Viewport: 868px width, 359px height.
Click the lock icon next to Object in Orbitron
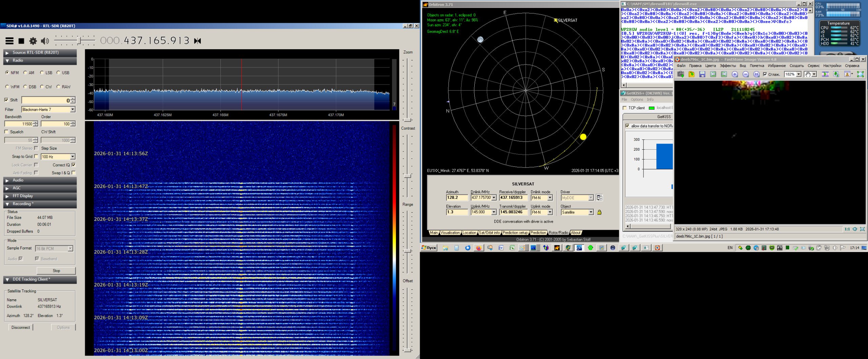599,212
